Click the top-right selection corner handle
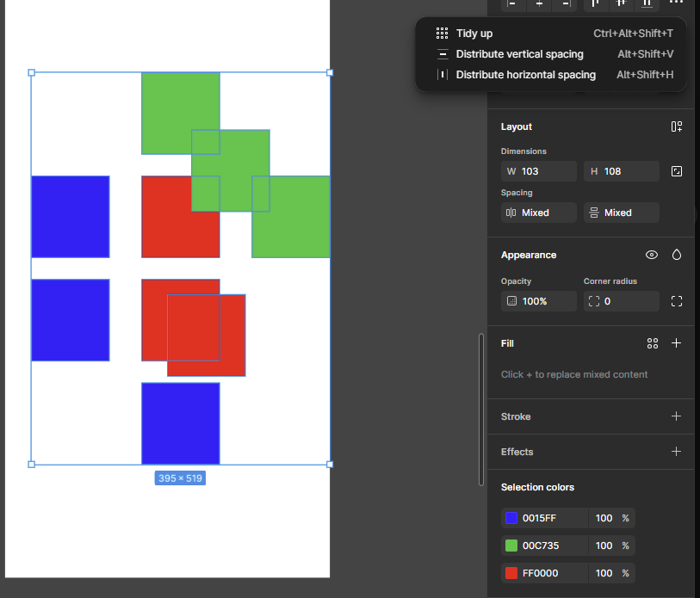Image resolution: width=700 pixels, height=598 pixels. point(330,72)
